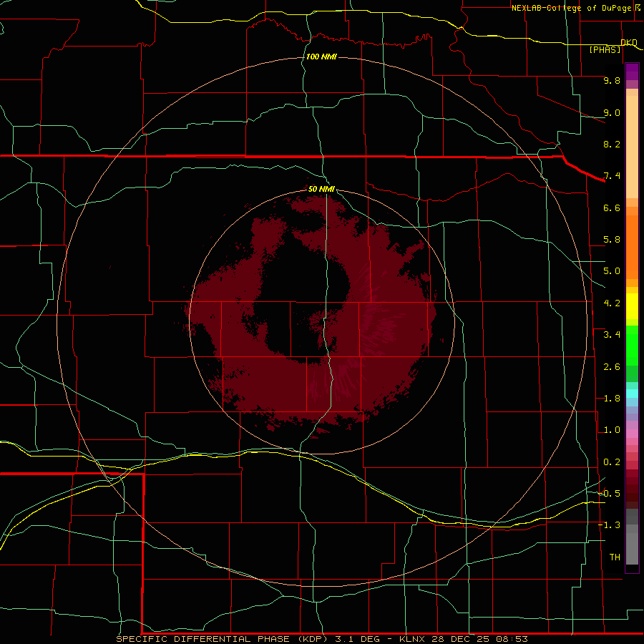Select the 3.4 scale label
This screenshot has width=644, height=644.
tap(612, 335)
